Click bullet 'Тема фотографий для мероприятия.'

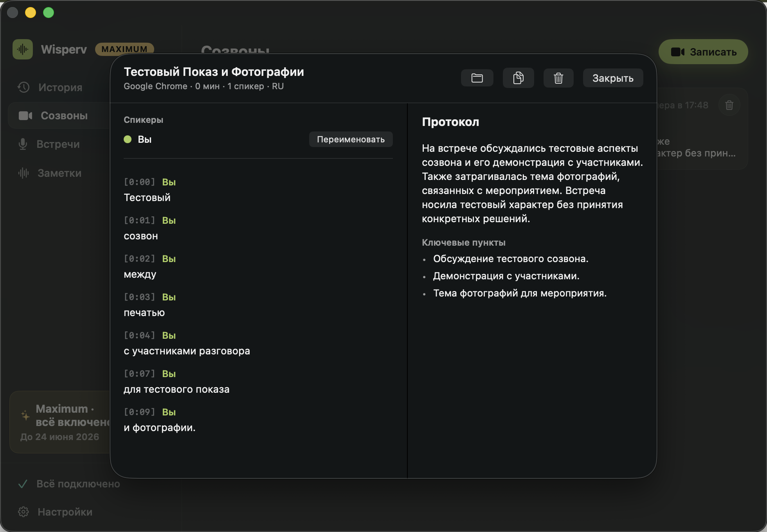(520, 293)
